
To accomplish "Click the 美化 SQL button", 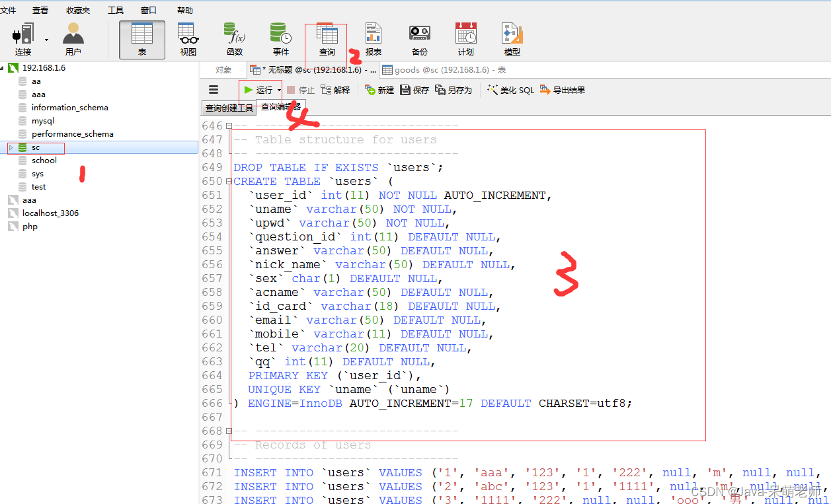I will 510,90.
